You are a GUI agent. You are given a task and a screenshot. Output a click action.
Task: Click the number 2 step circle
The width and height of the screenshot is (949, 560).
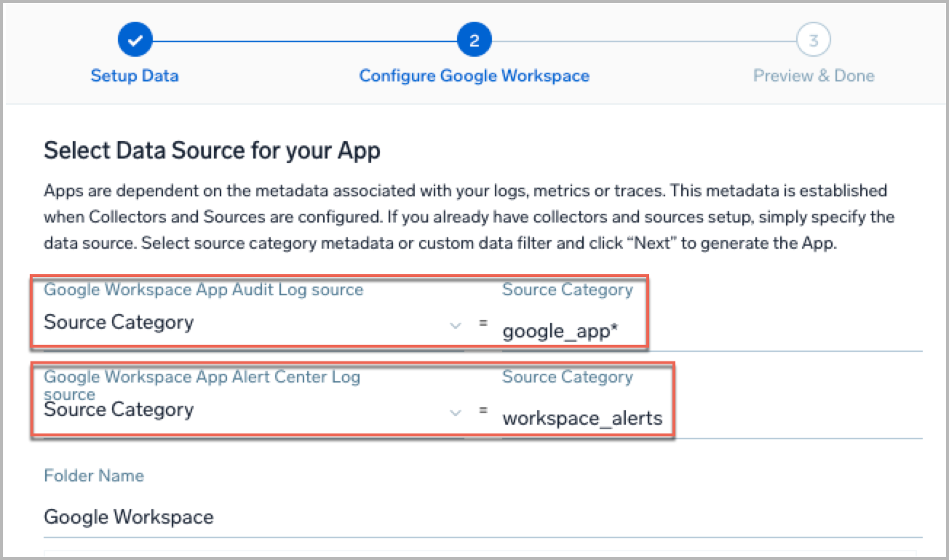(x=474, y=39)
